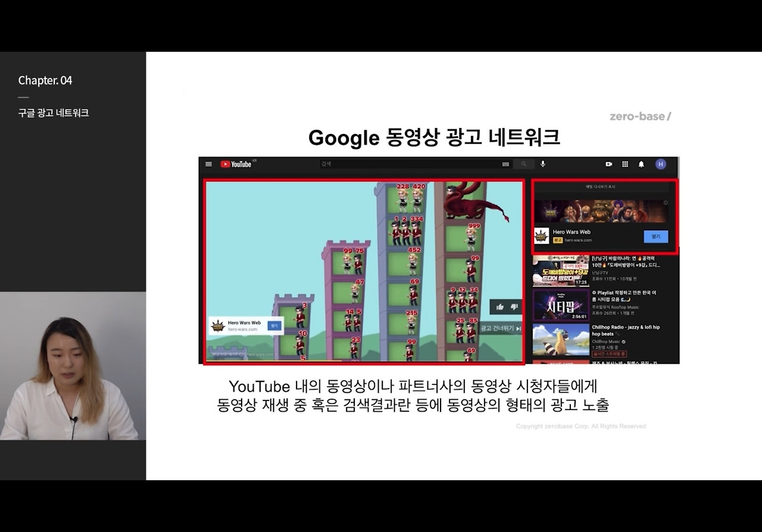762x532 pixels.
Task: Open the "[난닝구] 바람의나라" video title
Action: coord(626,262)
